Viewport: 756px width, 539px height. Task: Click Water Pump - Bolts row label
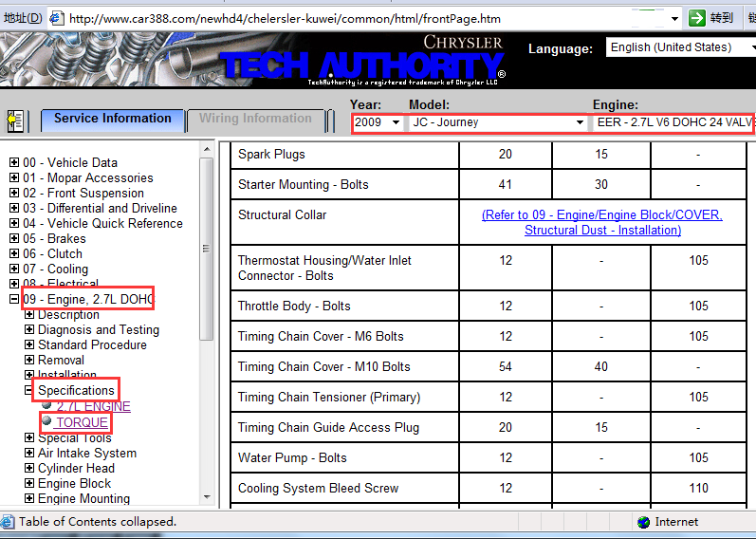292,458
